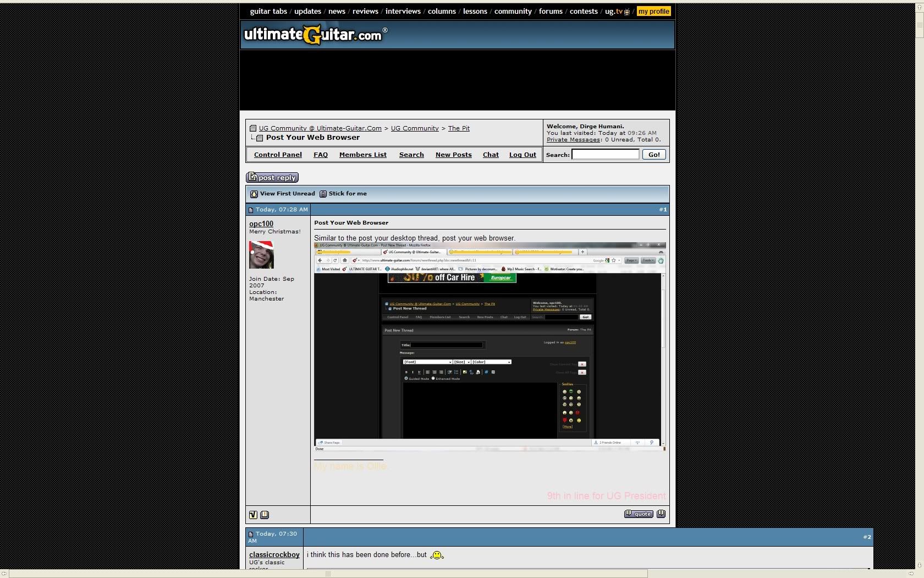
Task: Click 'My name is Ollie' signature text
Action: [350, 466]
